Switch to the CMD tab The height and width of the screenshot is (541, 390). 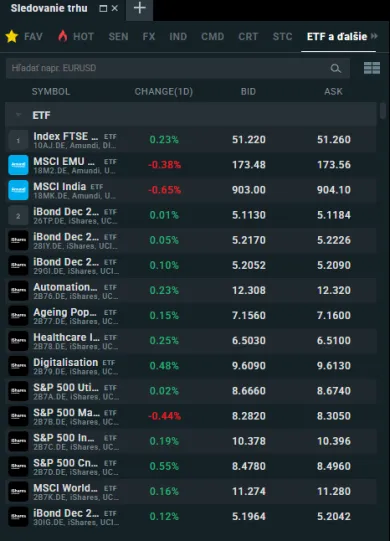[x=213, y=37]
